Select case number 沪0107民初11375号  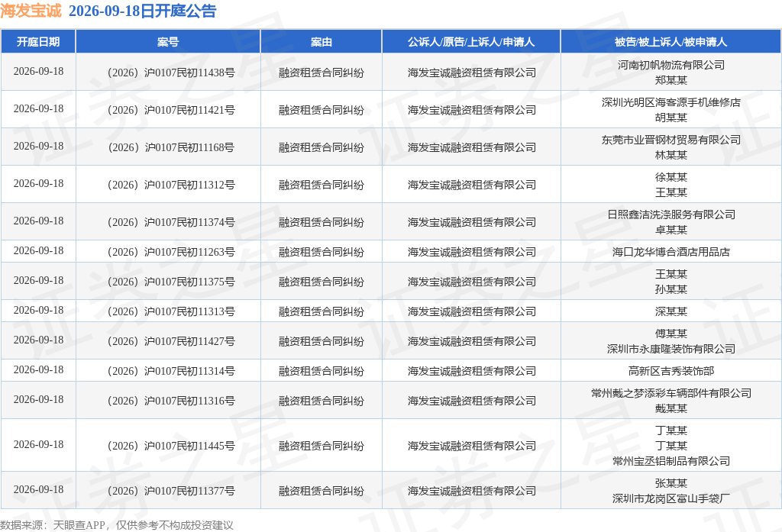pos(171,282)
